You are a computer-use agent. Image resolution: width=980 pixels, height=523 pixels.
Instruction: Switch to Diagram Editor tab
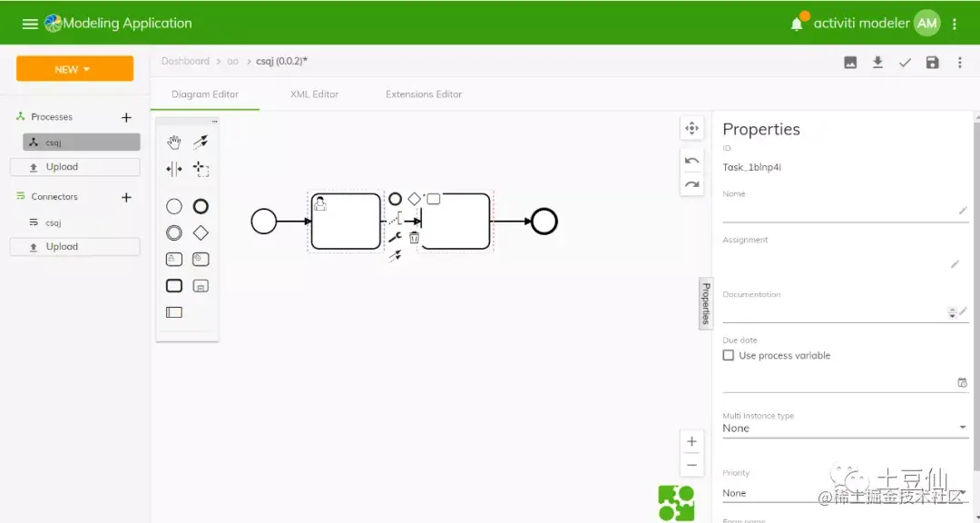point(205,94)
